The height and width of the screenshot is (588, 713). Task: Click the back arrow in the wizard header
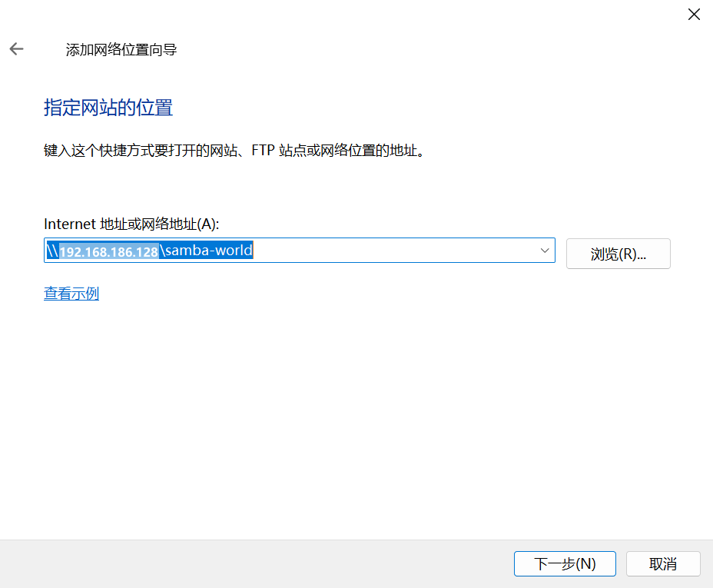16,49
